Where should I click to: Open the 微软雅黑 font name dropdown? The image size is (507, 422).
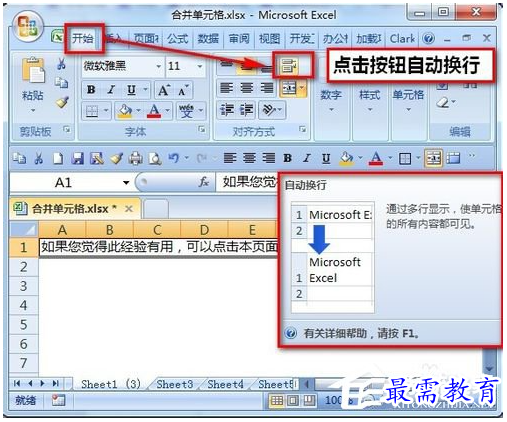point(159,66)
